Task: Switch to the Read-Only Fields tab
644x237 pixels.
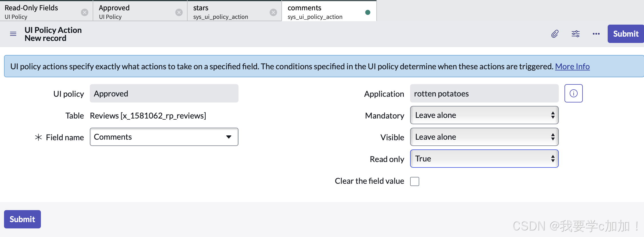Action: (x=40, y=11)
